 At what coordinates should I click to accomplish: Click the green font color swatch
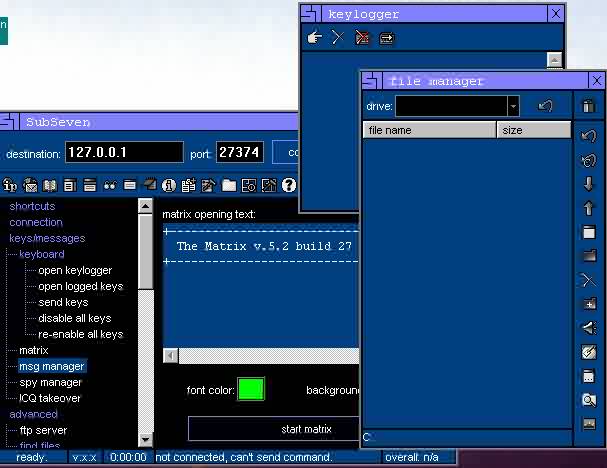tap(251, 389)
